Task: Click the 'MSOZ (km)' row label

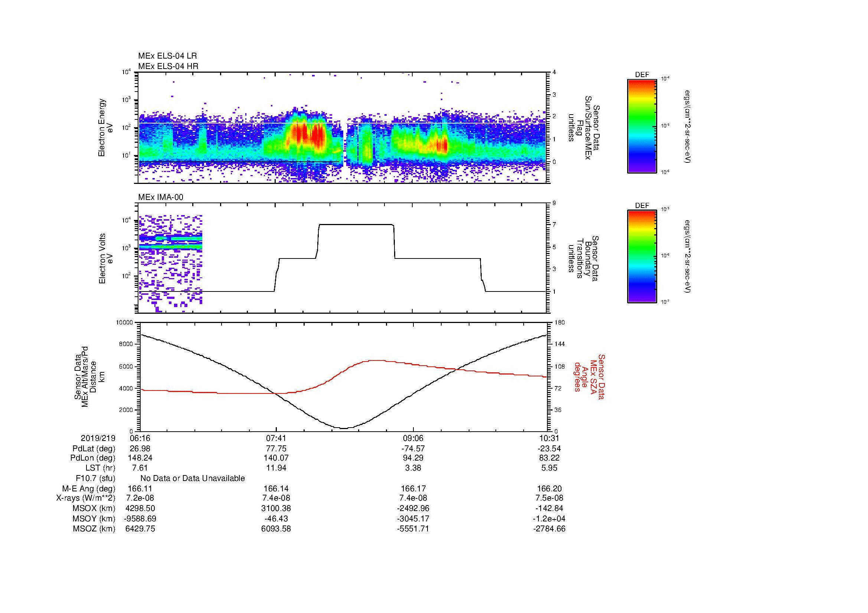Action: tap(94, 529)
